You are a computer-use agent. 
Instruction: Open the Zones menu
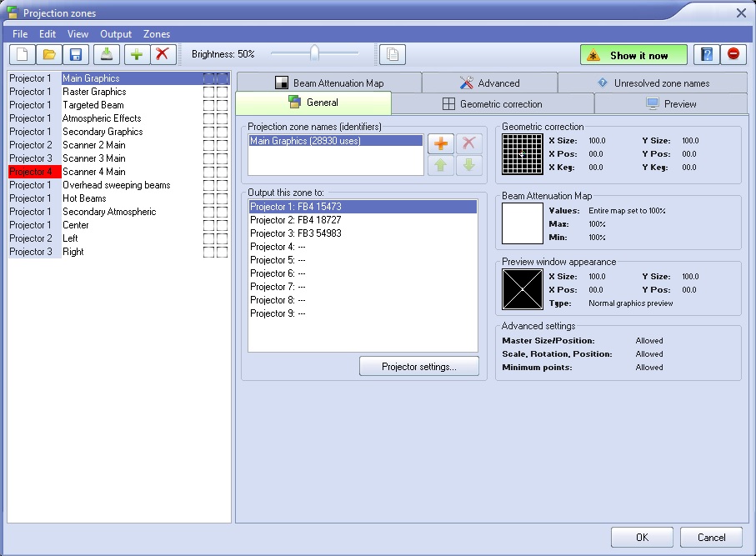coord(157,34)
